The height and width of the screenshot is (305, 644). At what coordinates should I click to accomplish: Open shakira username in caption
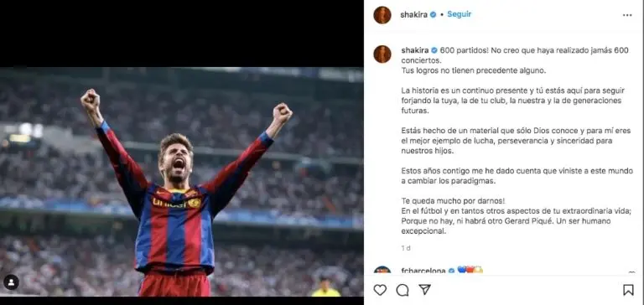[x=414, y=50]
